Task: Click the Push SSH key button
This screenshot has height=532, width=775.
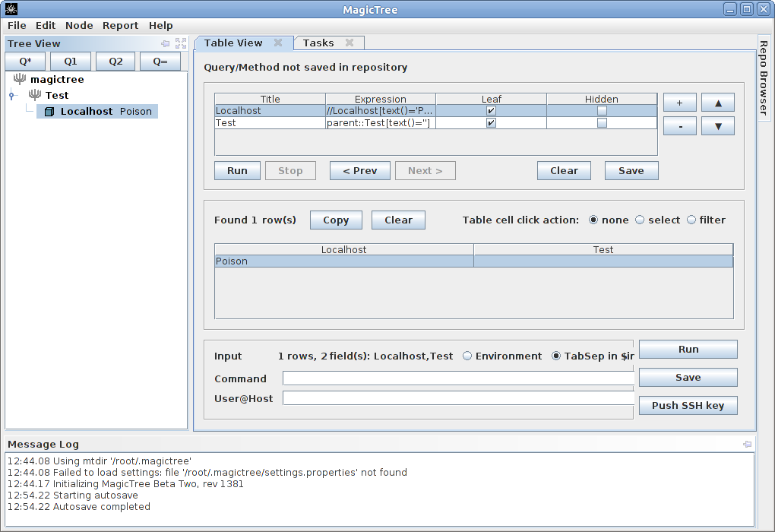Action: (x=688, y=405)
